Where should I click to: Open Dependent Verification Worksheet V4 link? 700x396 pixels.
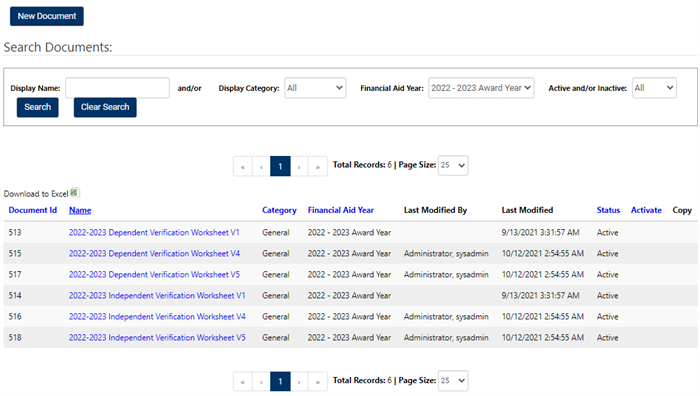(x=154, y=254)
